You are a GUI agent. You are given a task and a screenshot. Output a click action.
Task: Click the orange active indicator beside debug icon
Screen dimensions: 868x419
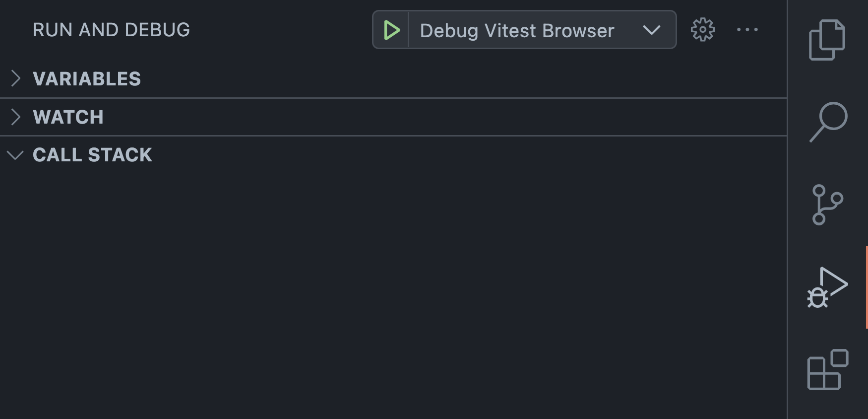[x=866, y=287]
